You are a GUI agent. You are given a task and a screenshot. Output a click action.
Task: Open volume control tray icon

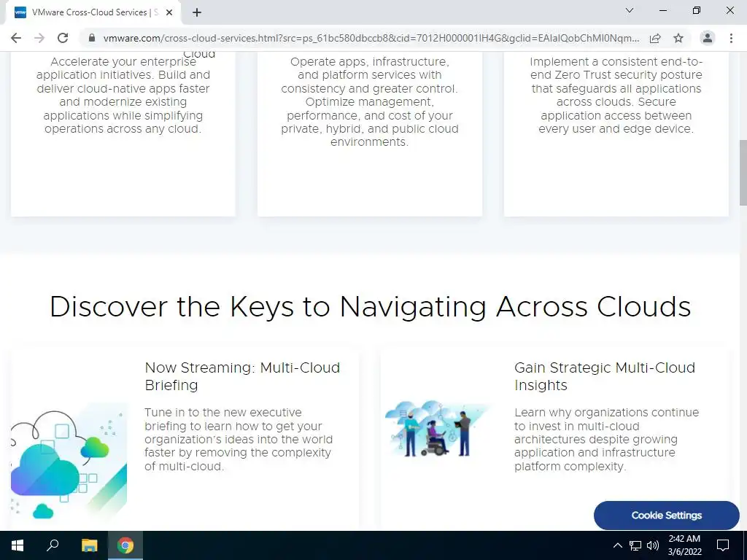[x=653, y=545]
